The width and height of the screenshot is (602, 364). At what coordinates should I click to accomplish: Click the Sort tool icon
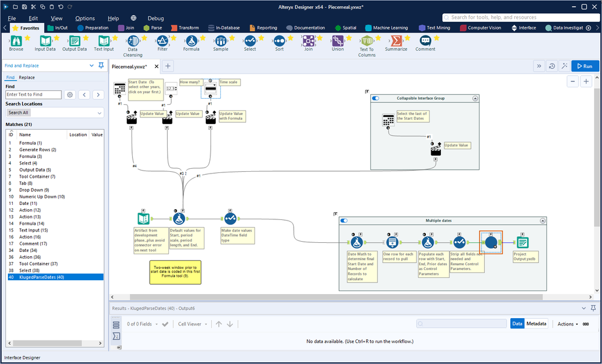[279, 42]
